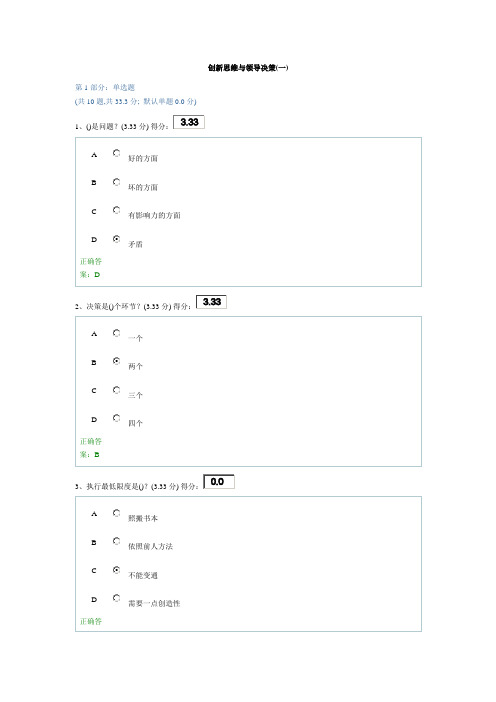This screenshot has height=702, width=496.
Task: Select 两个 radio button in question 2
Action: (116, 361)
